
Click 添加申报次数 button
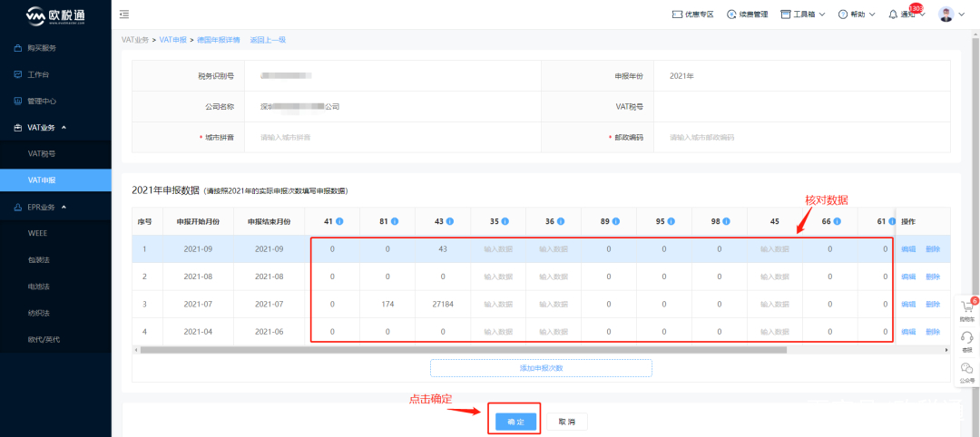click(541, 368)
